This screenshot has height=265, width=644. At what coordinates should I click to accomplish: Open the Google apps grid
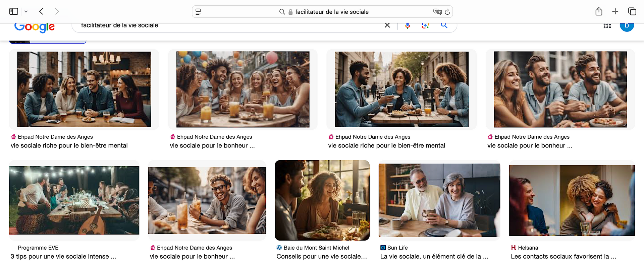click(607, 26)
